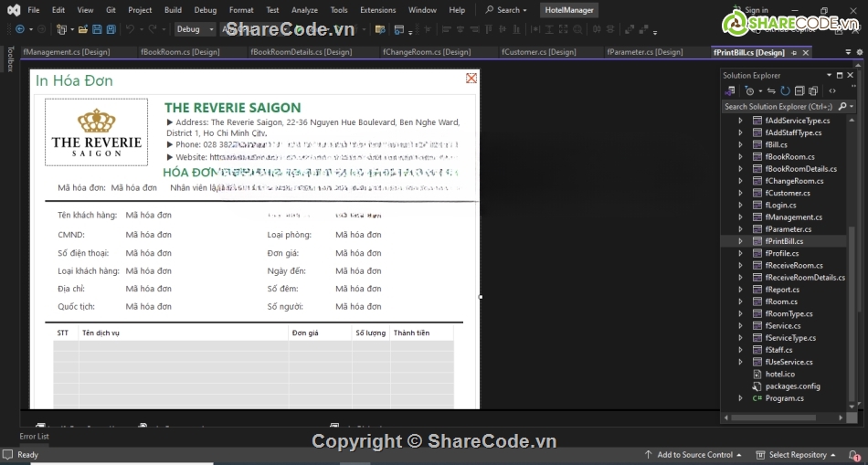Select hotel.ico in Solution Explorer

779,375
